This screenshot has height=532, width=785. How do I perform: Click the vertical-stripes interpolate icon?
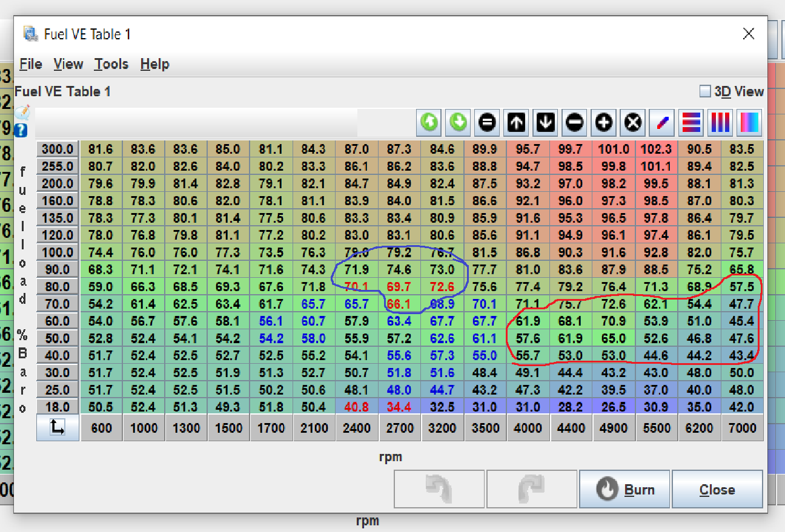(720, 123)
